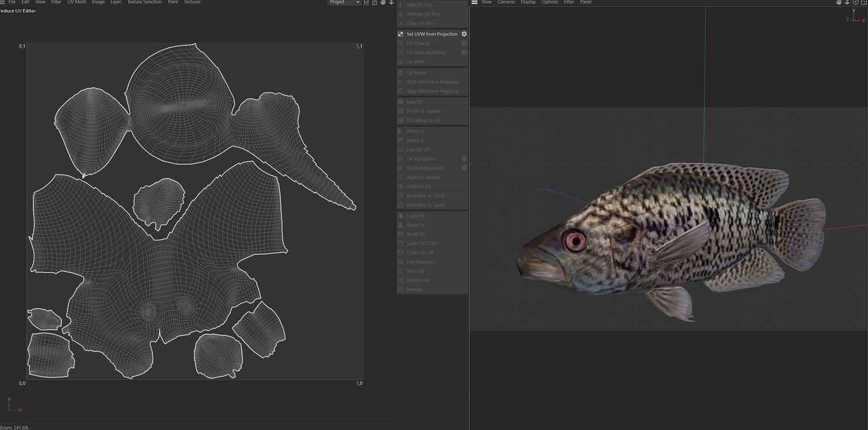Screen dimensions: 868x430
Task: Open the Paint menu
Action: pyautogui.click(x=173, y=2)
